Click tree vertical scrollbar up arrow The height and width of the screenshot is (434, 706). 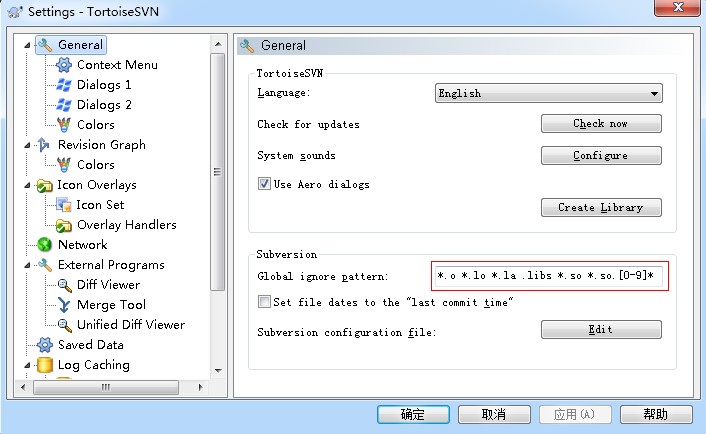click(x=218, y=44)
